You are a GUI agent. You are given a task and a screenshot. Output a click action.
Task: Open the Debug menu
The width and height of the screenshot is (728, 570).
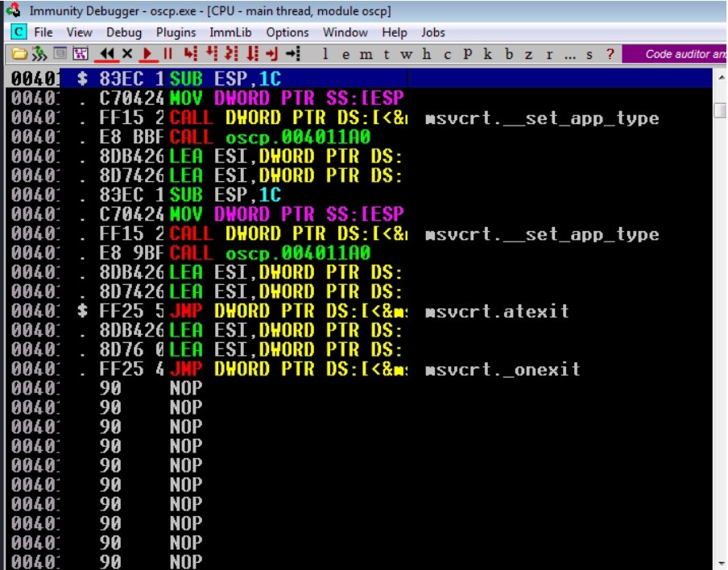click(124, 32)
